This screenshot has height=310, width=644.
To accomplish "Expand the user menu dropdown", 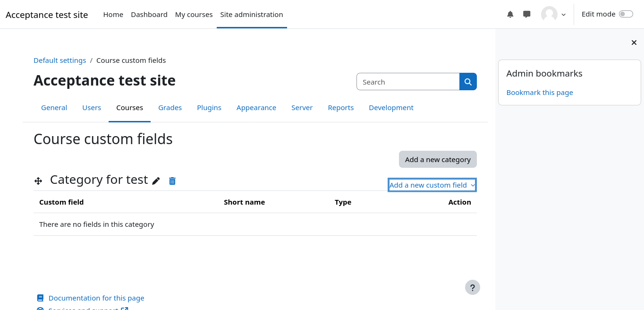I will pos(554,14).
